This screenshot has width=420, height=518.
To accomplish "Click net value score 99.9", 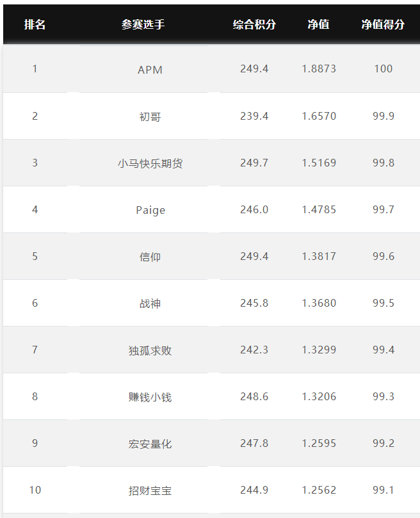I will [384, 116].
